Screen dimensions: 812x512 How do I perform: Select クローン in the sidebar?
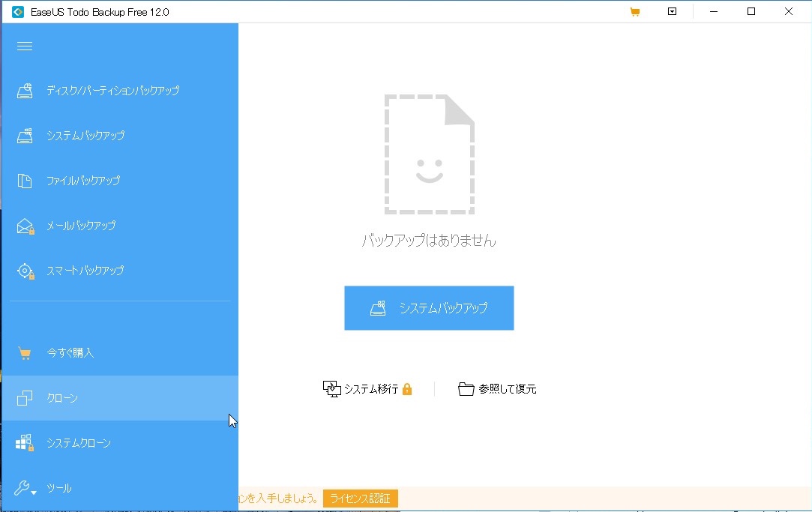pyautogui.click(x=120, y=398)
